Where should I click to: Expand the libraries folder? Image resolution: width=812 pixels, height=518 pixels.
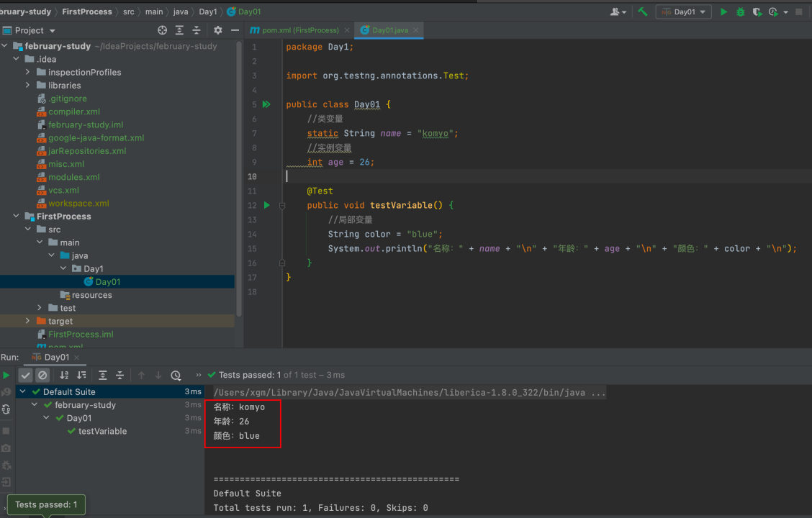point(28,85)
